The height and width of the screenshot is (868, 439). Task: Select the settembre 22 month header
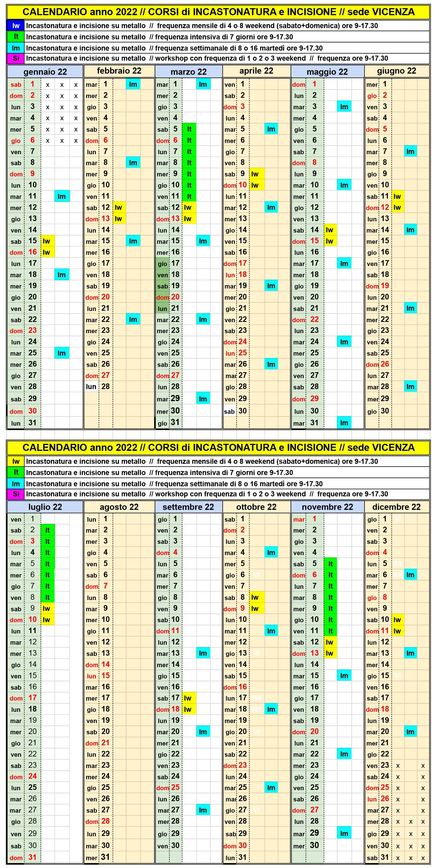[189, 507]
